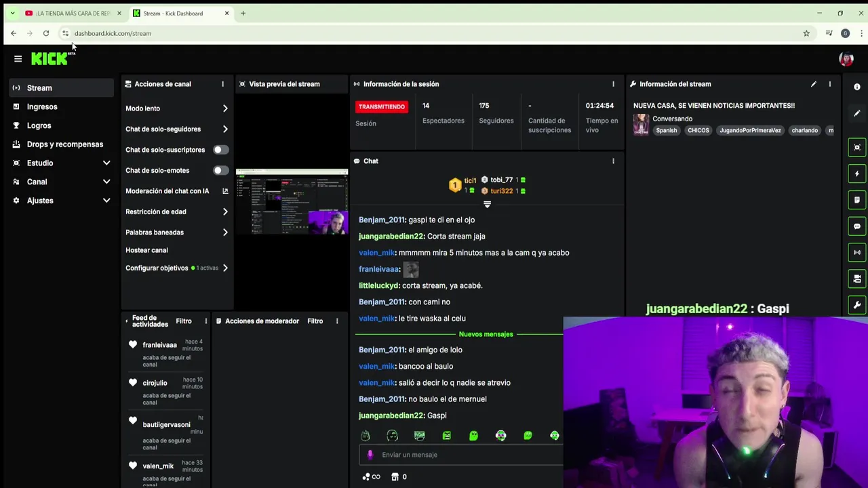Click Hostear canal
Viewport: 868px width, 488px height.
pos(146,250)
